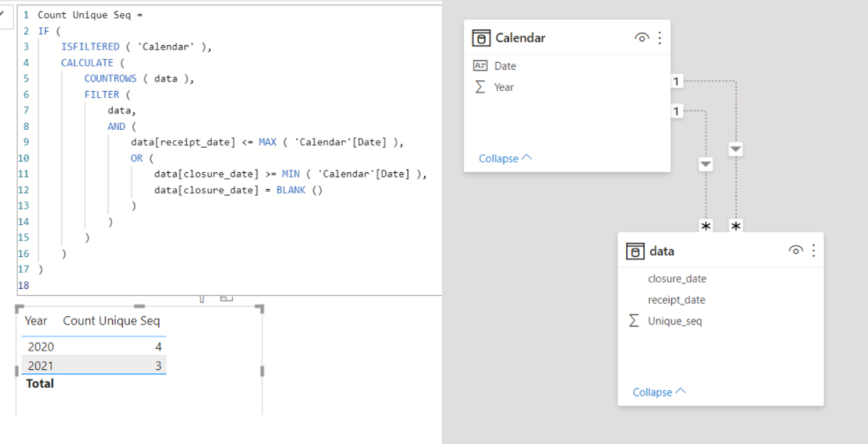The image size is (868, 444).
Task: Select the Date field text icon
Action: (480, 66)
